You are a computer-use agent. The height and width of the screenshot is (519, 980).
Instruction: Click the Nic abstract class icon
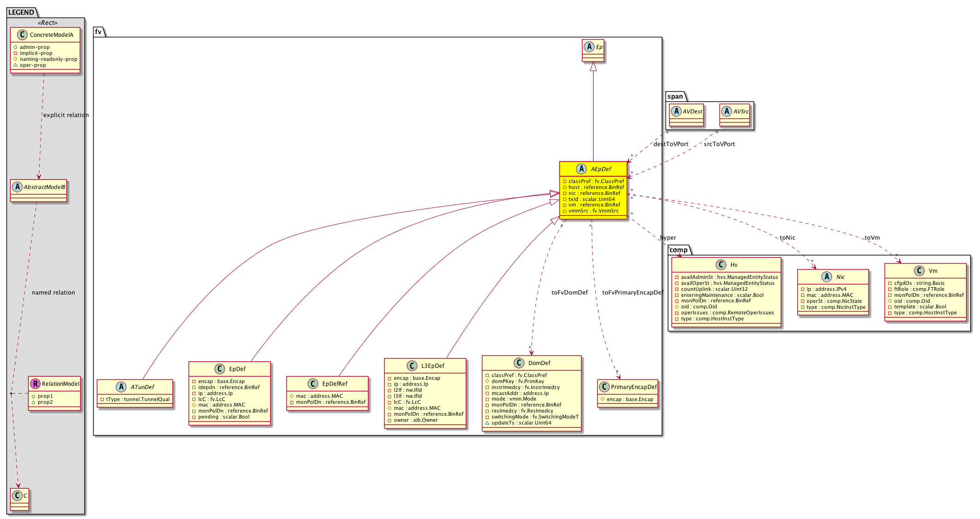(826, 277)
